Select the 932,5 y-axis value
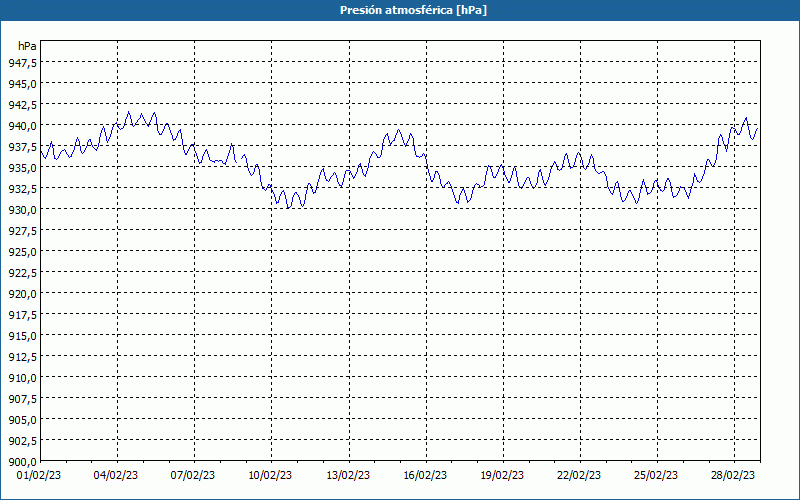Viewport: 800px width, 500px height. (22, 188)
